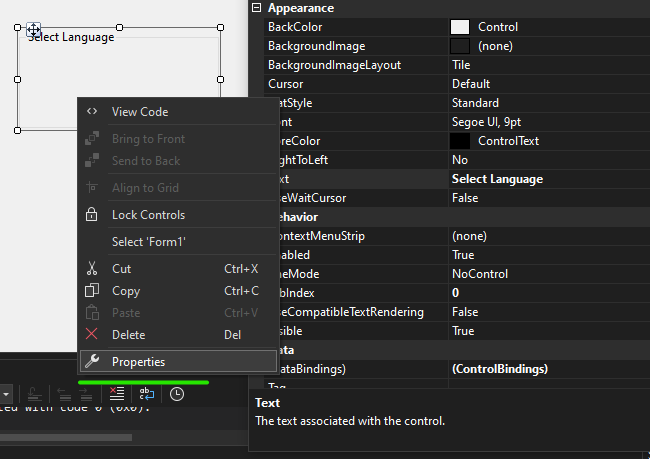Click the Text property value field
This screenshot has height=459, width=650.
(545, 179)
